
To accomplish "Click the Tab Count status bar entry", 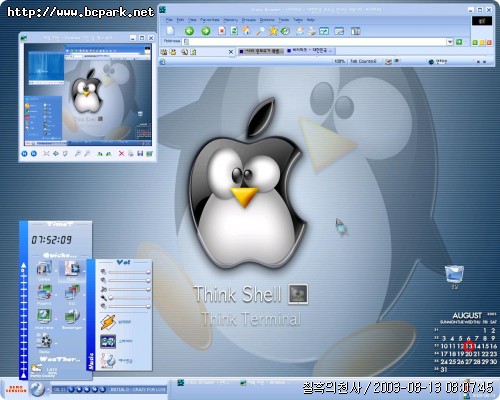I will (363, 61).
